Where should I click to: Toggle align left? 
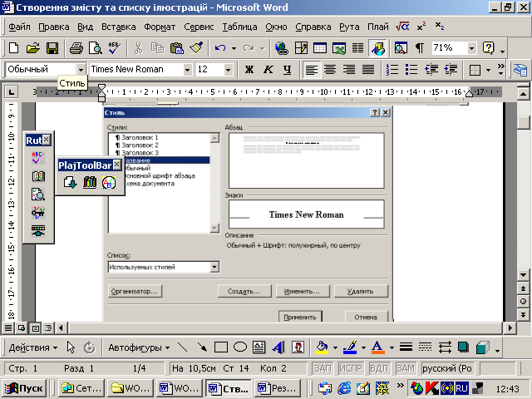click(x=312, y=70)
